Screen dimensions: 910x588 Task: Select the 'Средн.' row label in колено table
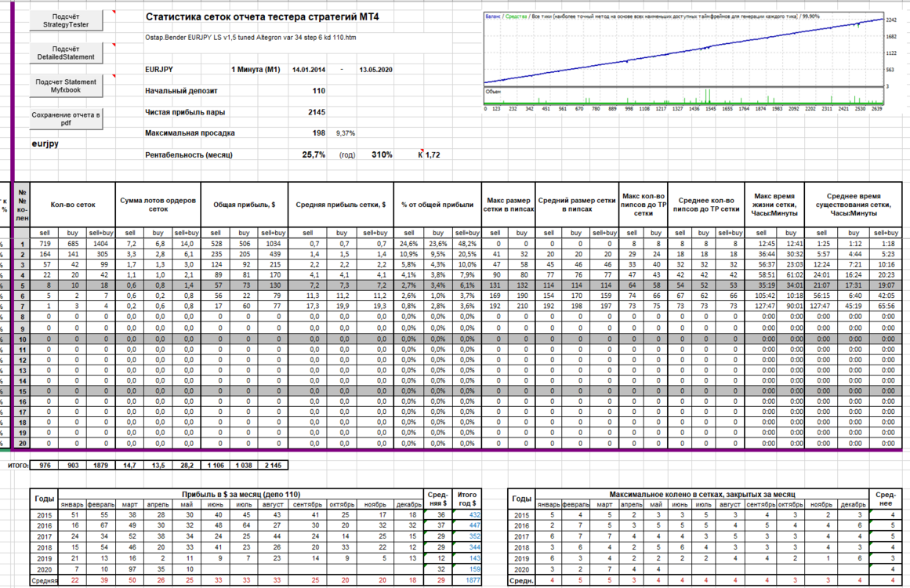tap(521, 580)
